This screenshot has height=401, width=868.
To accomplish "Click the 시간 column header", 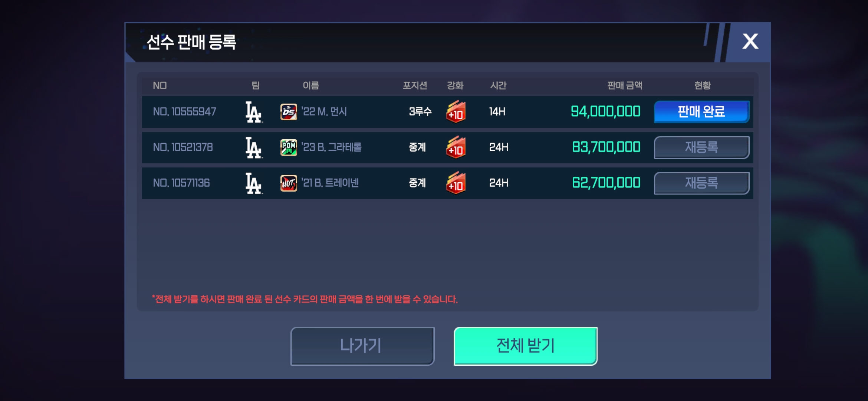I will [498, 85].
